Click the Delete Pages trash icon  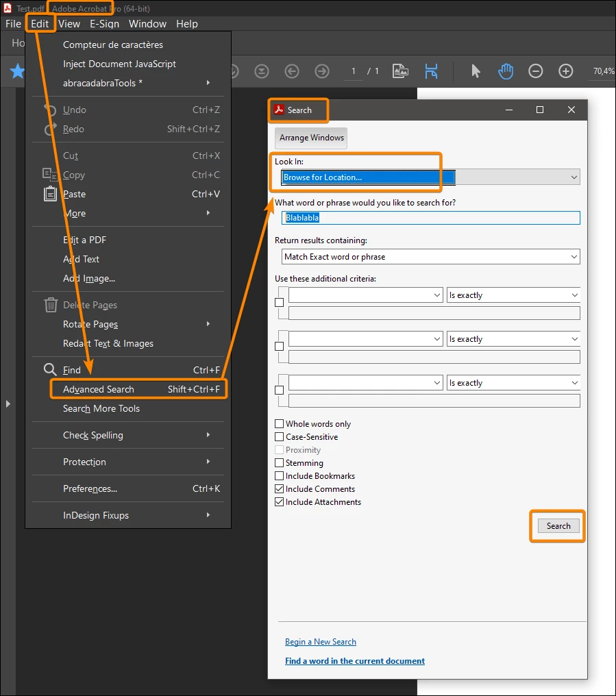[x=51, y=305]
